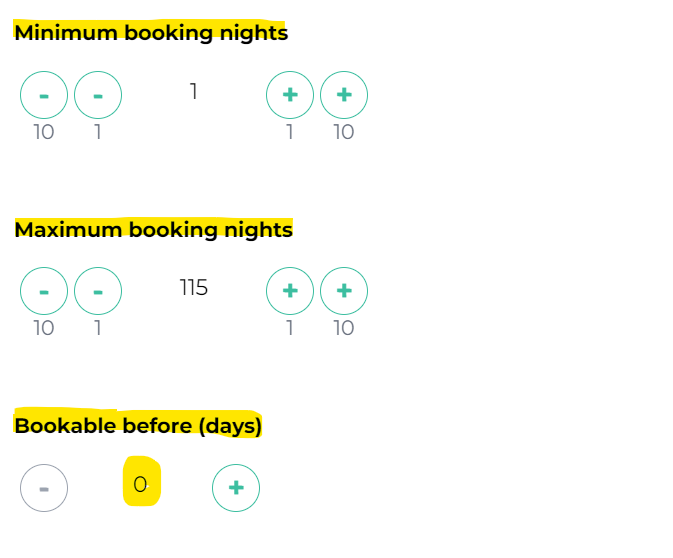
Task: Decrease minimum booking nights by 1
Action: coord(98,95)
